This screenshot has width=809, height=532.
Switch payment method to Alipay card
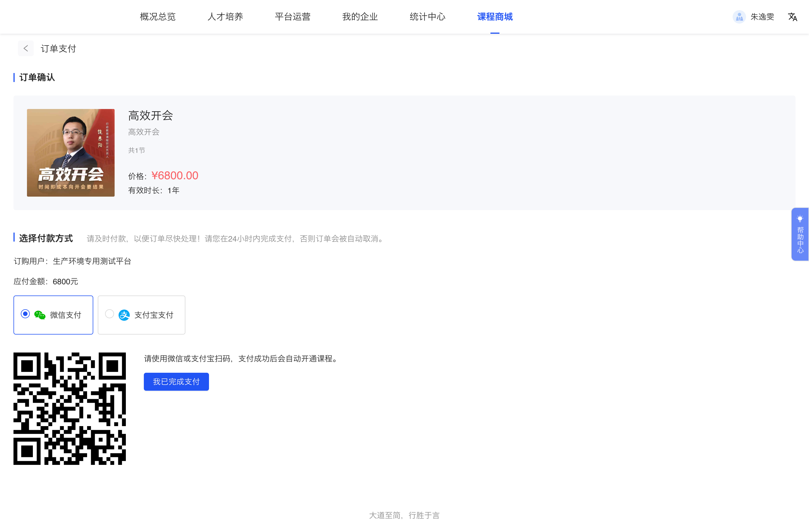tap(141, 315)
